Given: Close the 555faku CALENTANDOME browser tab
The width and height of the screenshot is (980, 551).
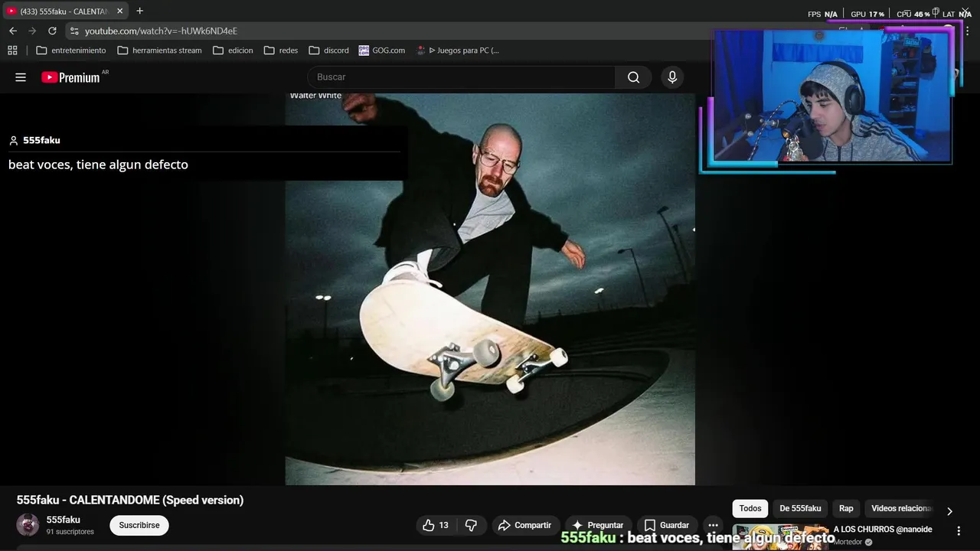Looking at the screenshot, I should tap(120, 11).
